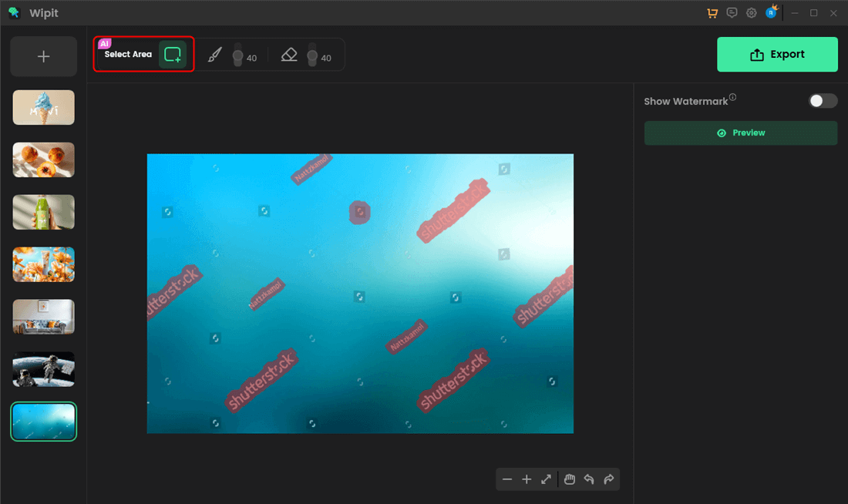Open the feedback chat icon
This screenshot has height=504, width=848.
pyautogui.click(x=732, y=13)
